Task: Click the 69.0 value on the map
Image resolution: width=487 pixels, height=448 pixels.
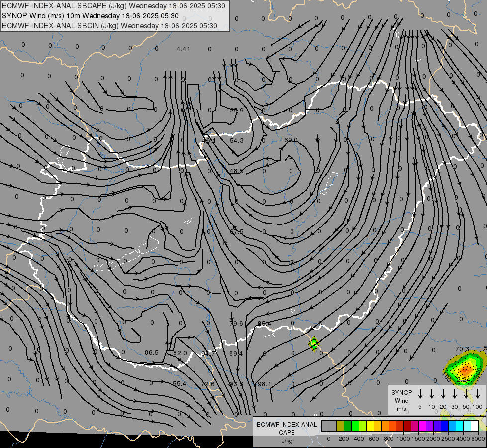Action: tap(291, 140)
